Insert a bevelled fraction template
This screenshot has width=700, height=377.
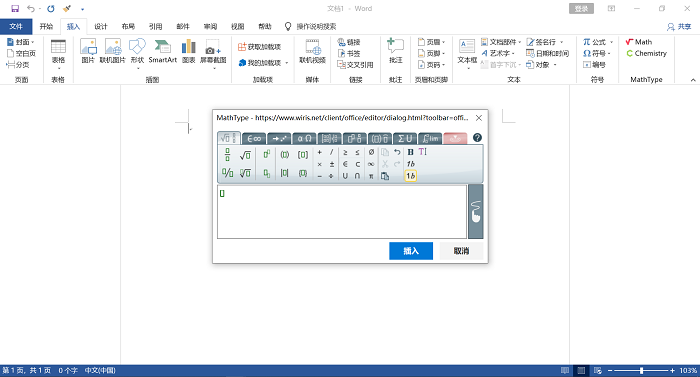click(227, 172)
